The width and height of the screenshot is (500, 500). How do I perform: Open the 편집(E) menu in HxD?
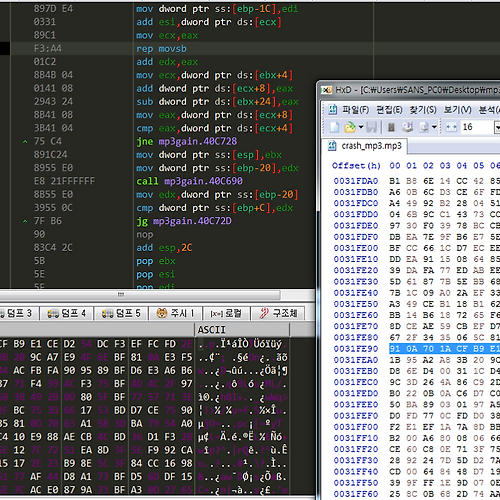[x=389, y=110]
